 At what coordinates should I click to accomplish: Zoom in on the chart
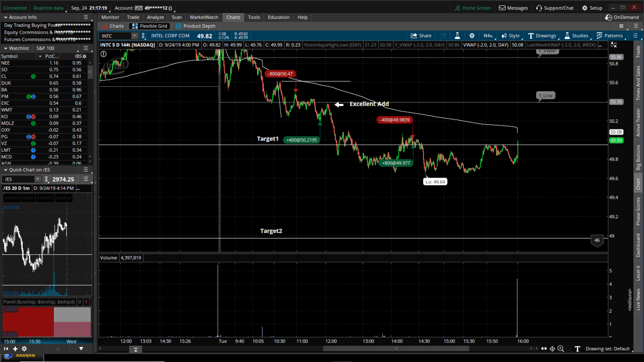pyautogui.click(x=561, y=349)
